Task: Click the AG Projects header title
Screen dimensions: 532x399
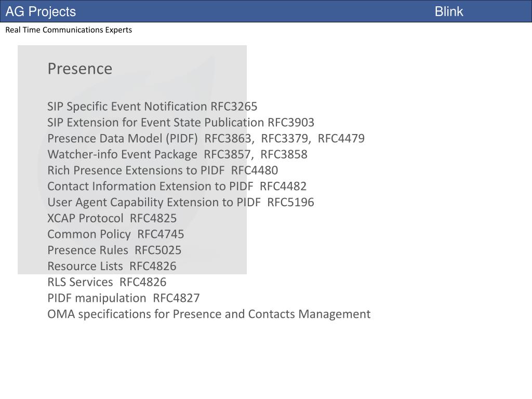Action: tap(41, 11)
